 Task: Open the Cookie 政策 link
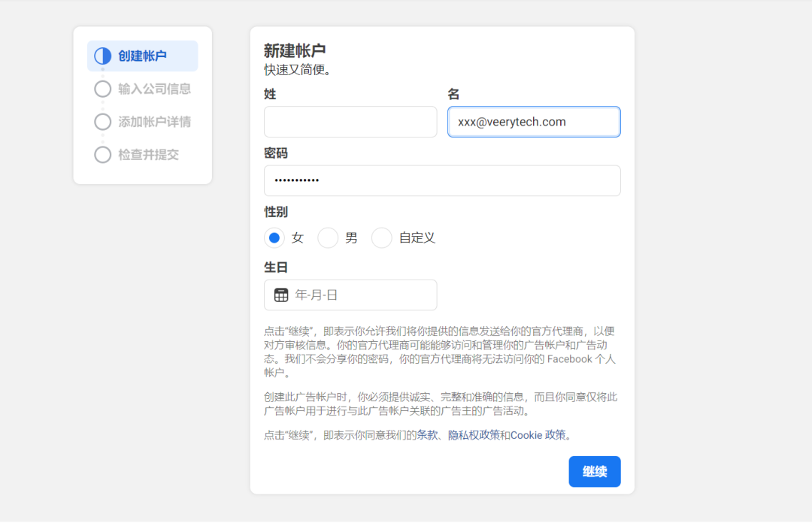click(537, 435)
